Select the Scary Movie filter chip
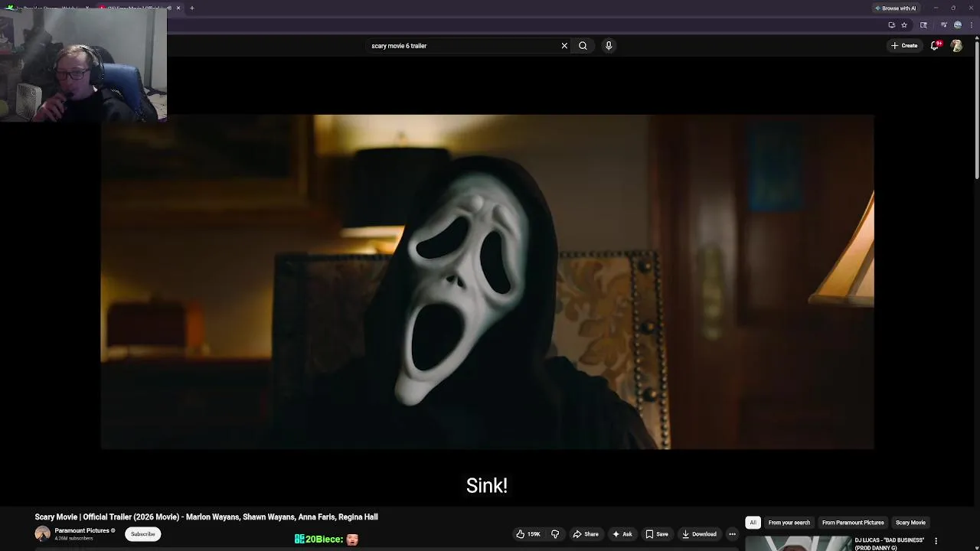This screenshot has height=551, width=980. click(910, 523)
